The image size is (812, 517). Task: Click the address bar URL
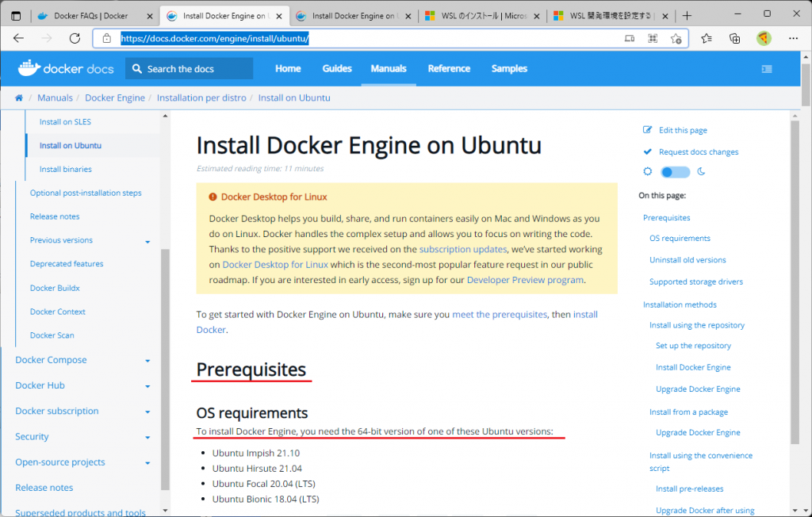click(215, 38)
